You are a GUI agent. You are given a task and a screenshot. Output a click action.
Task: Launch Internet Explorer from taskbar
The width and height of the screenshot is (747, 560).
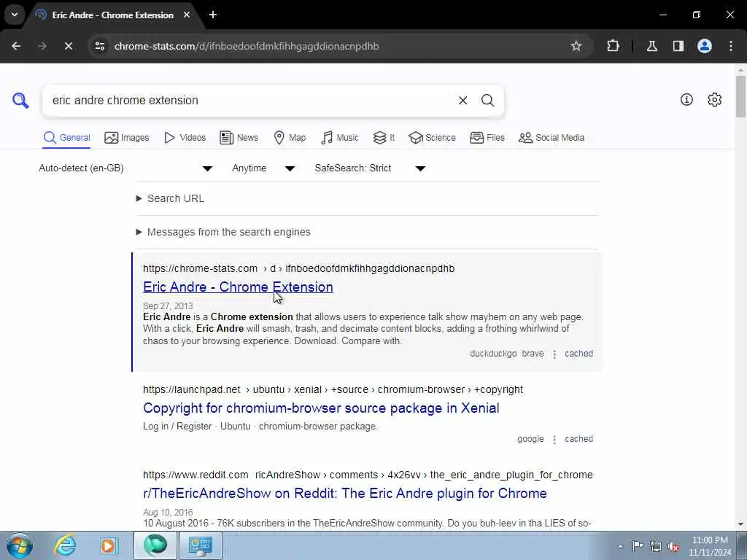[65, 545]
